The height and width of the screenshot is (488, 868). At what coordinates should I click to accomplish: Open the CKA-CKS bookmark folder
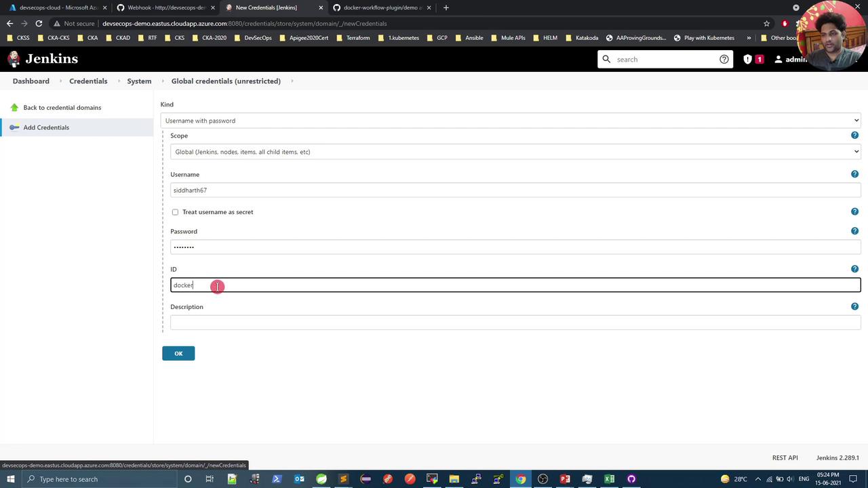point(53,38)
